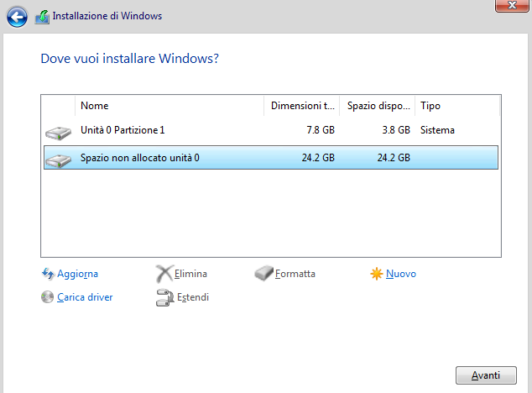Click the Spazio dispo... column header
The height and width of the screenshot is (393, 532).
tap(378, 106)
